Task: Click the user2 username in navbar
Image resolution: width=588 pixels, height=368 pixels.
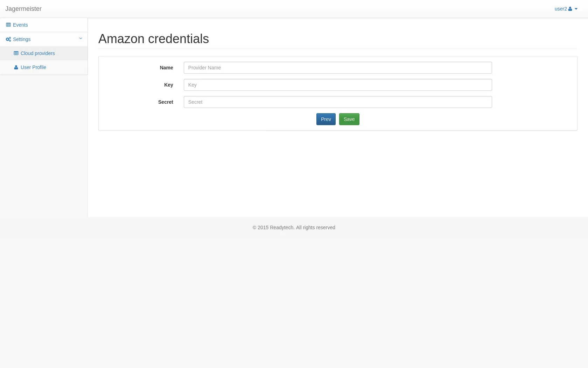Action: pos(560,9)
